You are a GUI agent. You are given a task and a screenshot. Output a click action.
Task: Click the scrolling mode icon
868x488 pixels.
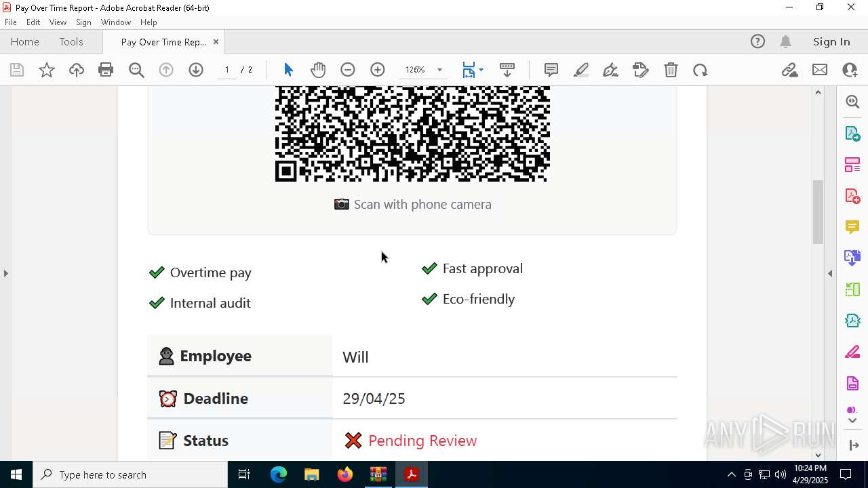click(507, 70)
